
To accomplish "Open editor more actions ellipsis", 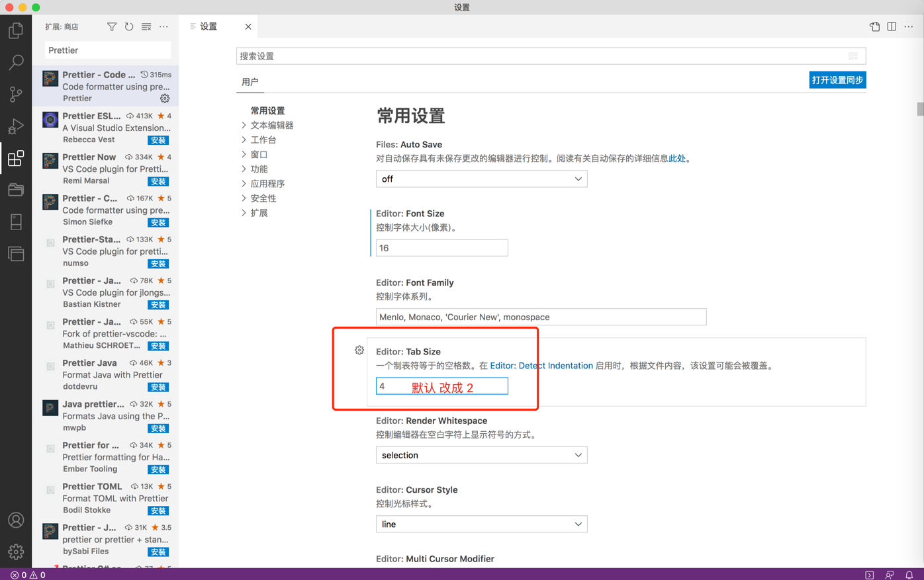I will [x=909, y=26].
